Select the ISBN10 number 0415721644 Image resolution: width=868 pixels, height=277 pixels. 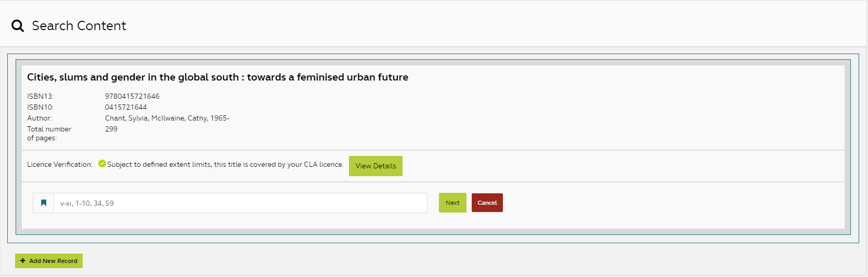click(x=126, y=107)
